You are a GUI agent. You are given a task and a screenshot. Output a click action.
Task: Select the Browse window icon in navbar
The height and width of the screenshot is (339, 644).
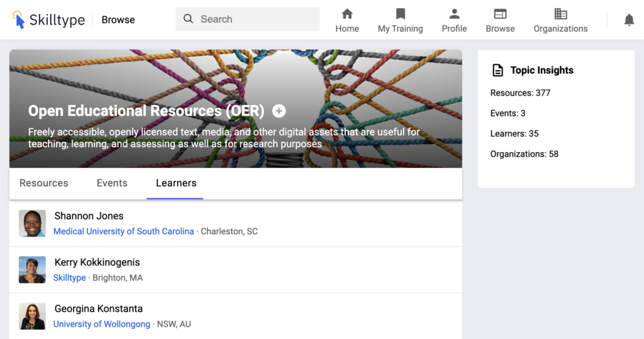(500, 14)
